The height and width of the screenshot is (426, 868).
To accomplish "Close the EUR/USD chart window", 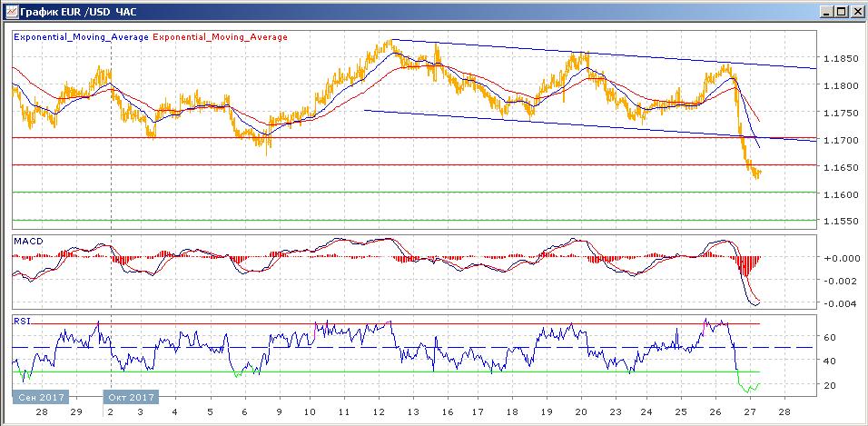I will coord(857,11).
